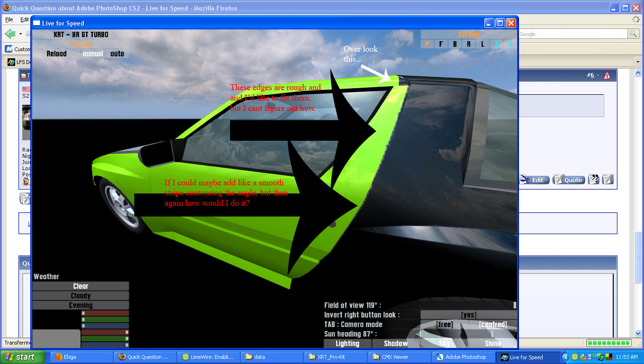Select the U screen view button
644x364 pixels.
click(510, 44)
